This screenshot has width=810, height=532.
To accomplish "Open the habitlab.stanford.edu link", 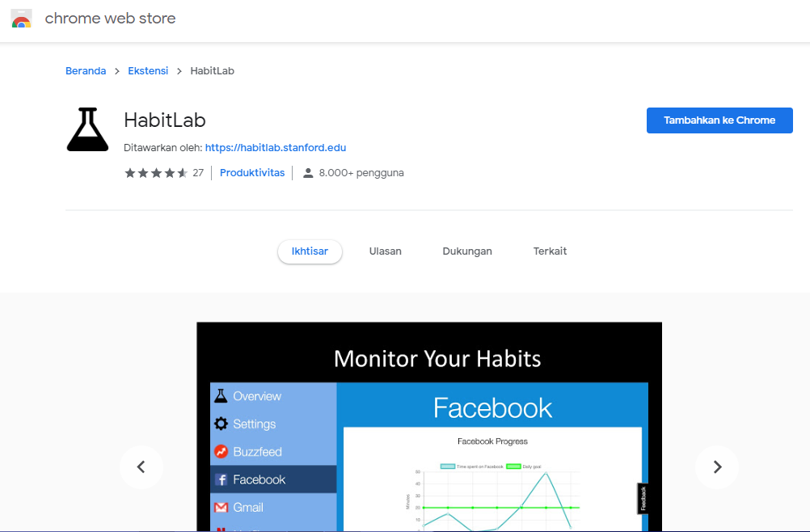I will tap(275, 147).
